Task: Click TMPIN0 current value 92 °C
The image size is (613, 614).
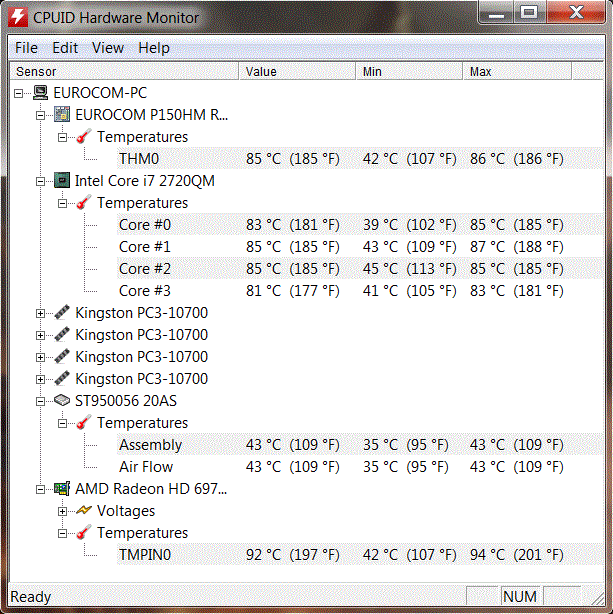Action: 293,554
